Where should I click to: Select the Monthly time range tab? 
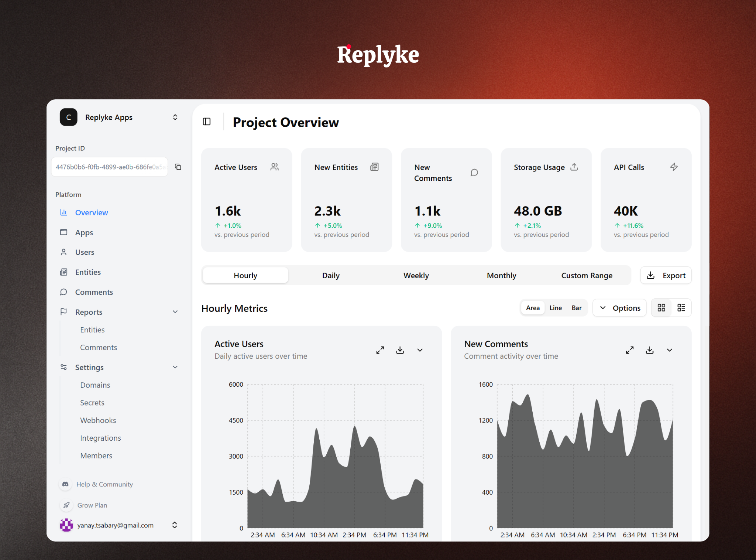501,275
